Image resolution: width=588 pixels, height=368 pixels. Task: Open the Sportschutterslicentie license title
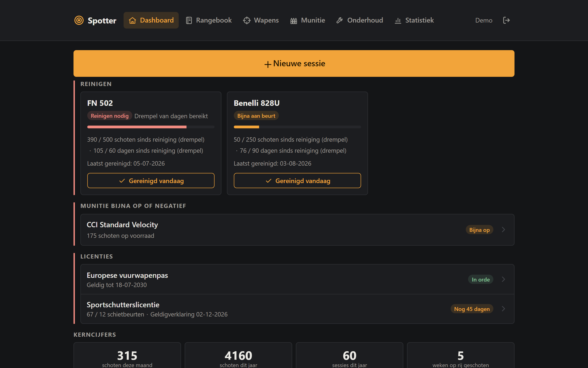click(123, 305)
